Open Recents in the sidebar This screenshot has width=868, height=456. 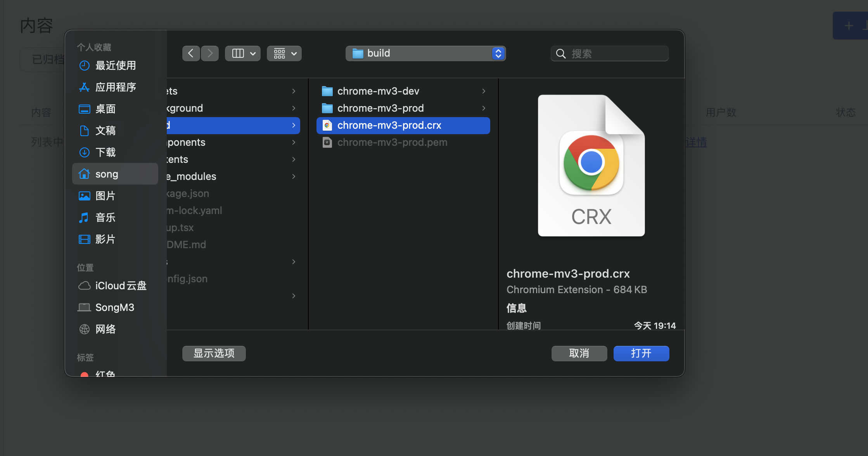point(115,66)
